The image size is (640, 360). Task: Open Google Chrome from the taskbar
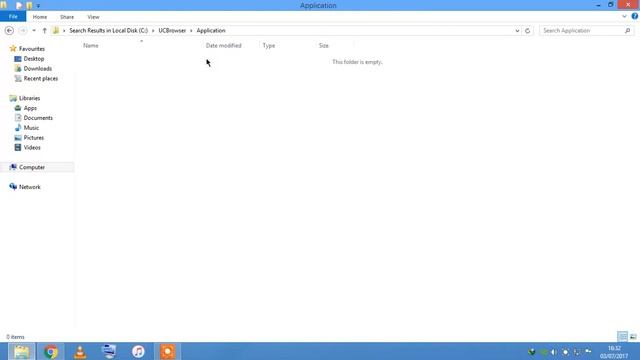coord(51,351)
